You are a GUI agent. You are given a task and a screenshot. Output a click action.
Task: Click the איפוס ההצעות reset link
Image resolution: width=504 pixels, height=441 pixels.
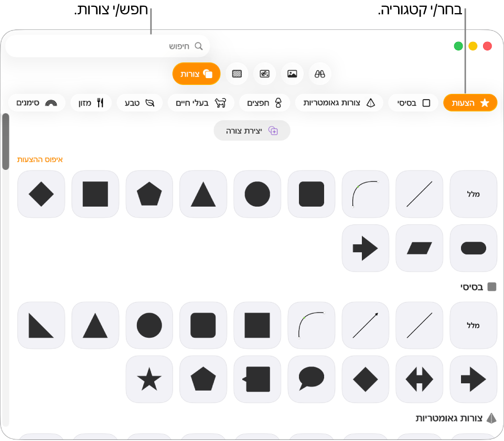click(40, 159)
